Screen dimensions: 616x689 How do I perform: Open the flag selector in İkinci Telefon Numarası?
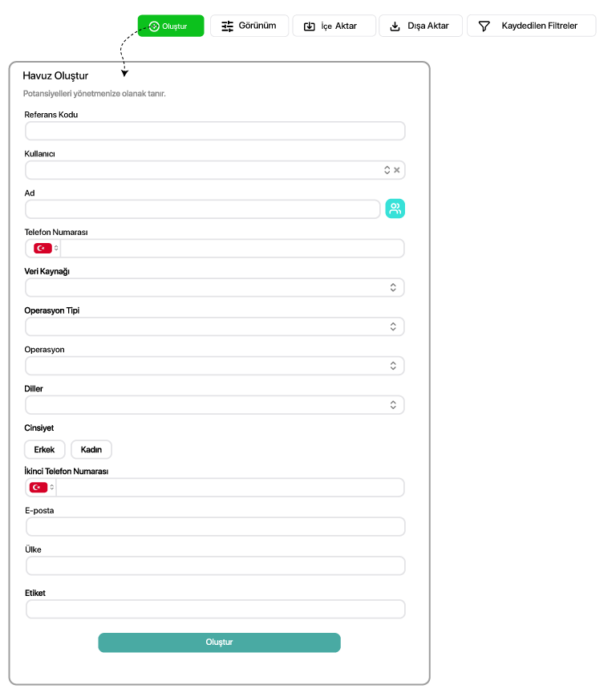point(41,488)
